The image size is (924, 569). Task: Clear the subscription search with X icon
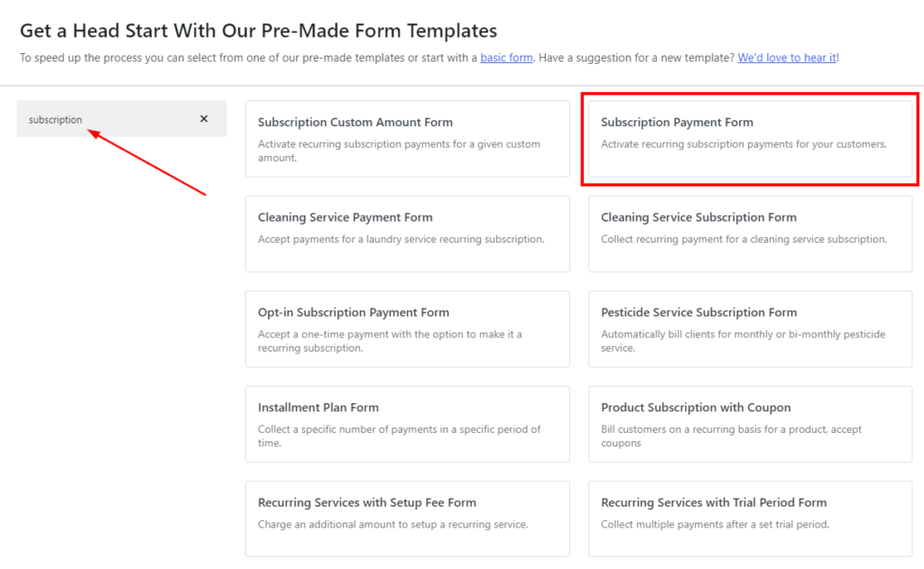click(204, 119)
